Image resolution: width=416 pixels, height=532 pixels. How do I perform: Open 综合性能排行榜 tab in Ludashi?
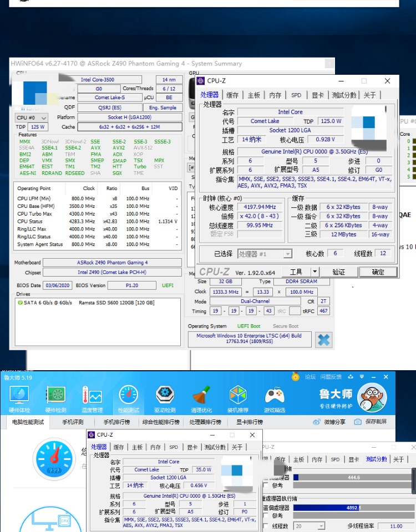coord(161,422)
